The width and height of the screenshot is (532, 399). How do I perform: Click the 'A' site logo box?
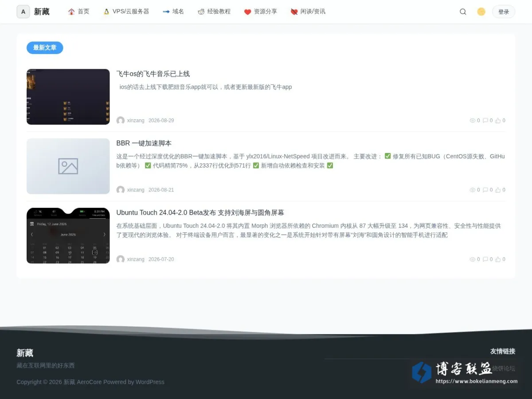[x=23, y=12]
